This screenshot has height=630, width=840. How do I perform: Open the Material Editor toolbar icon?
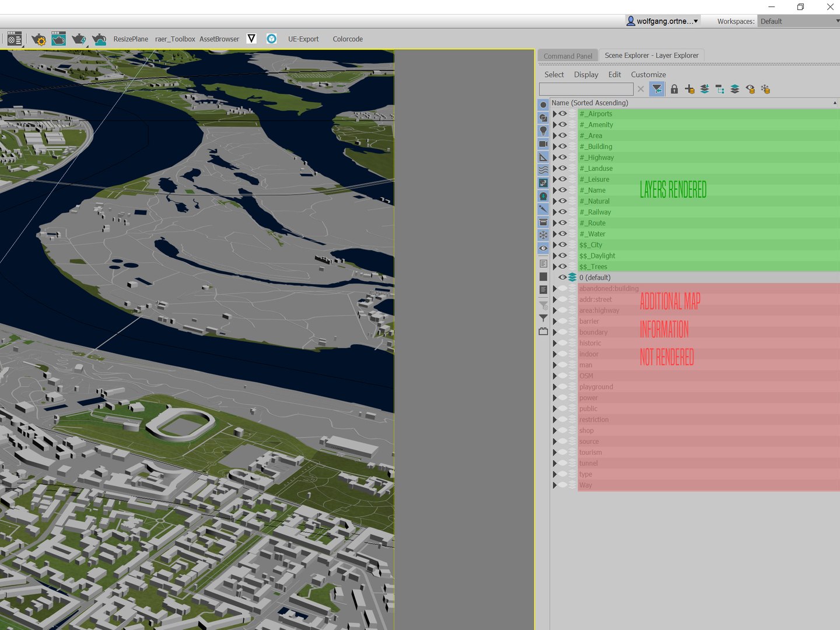(15, 39)
